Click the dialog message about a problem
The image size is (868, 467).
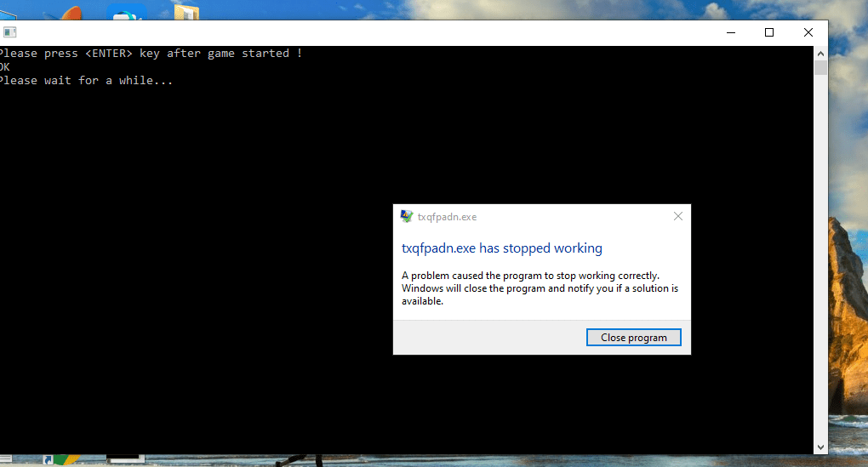pyautogui.click(x=540, y=288)
